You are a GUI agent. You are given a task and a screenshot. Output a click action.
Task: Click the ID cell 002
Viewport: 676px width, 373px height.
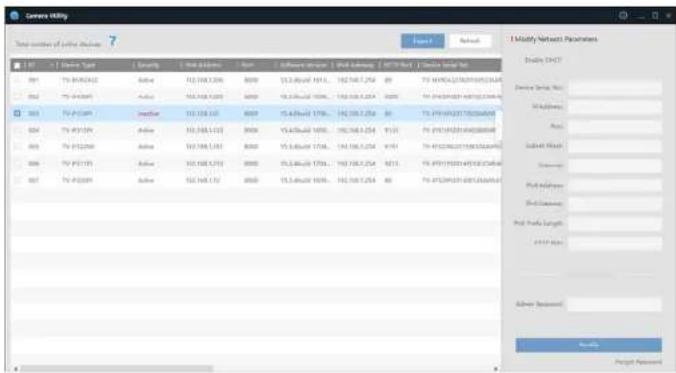pos(34,97)
